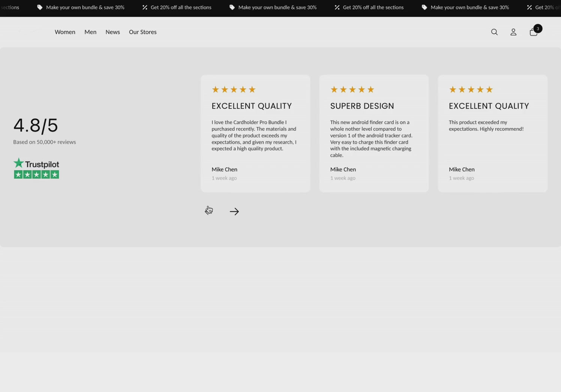Open the shopping cart icon

pos(533,32)
